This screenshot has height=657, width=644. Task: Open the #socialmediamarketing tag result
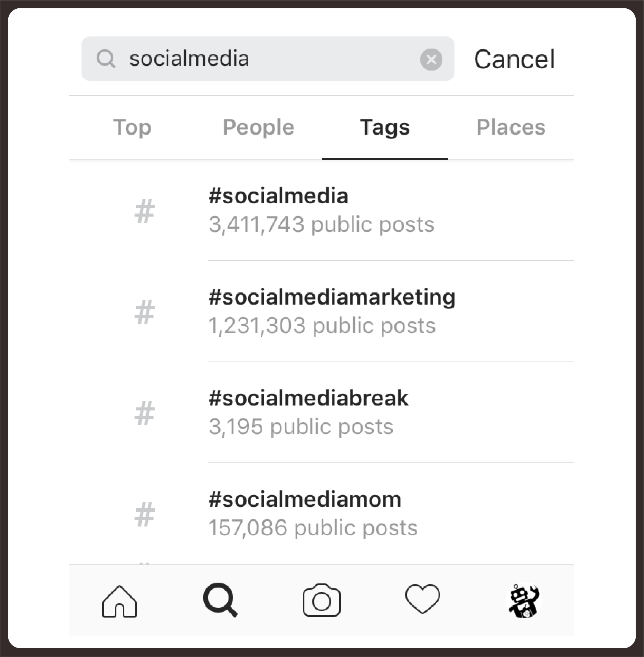click(331, 311)
